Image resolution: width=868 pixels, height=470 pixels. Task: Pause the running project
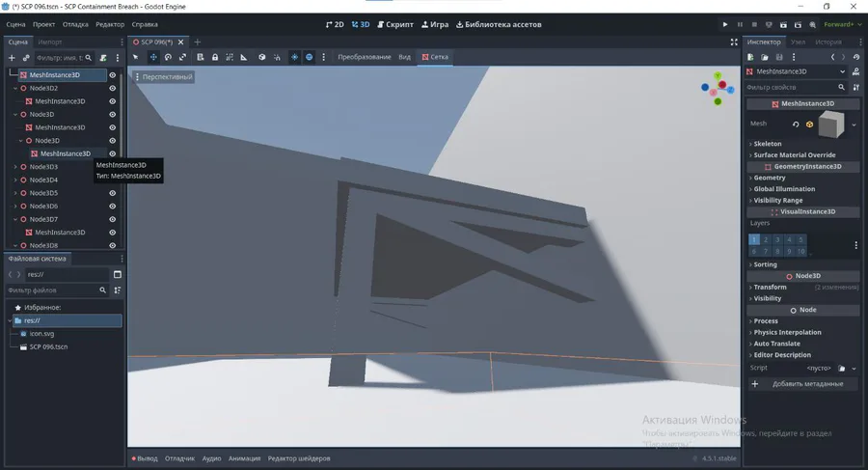(740, 24)
